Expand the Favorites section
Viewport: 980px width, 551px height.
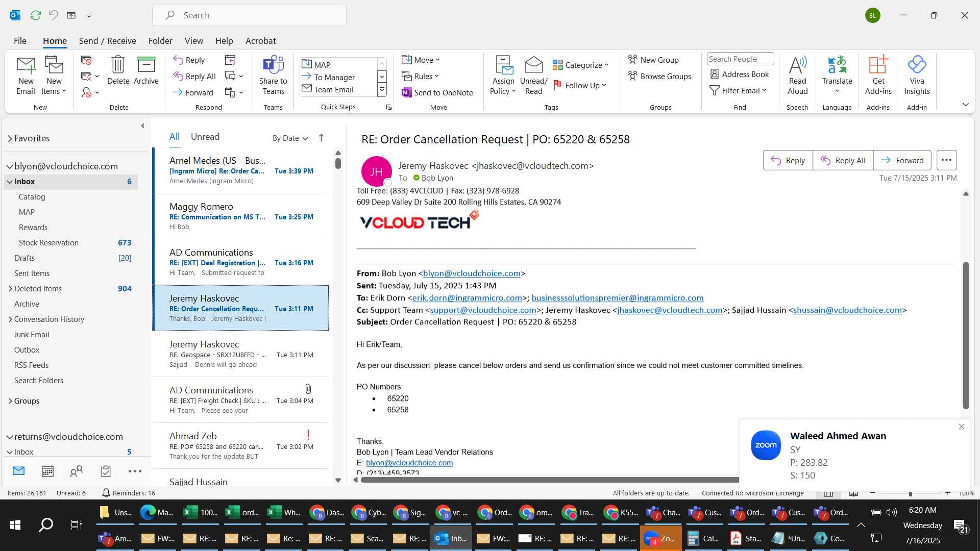[x=10, y=139]
